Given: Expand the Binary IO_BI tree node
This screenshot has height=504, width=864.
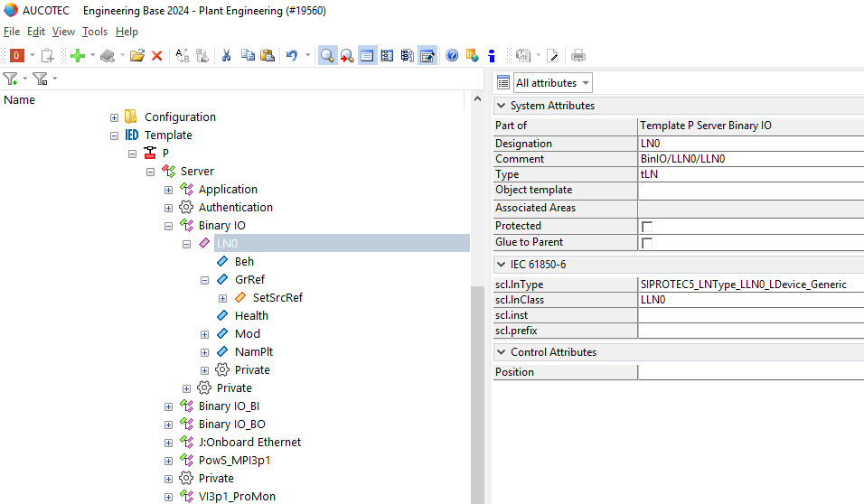Looking at the screenshot, I should point(168,406).
